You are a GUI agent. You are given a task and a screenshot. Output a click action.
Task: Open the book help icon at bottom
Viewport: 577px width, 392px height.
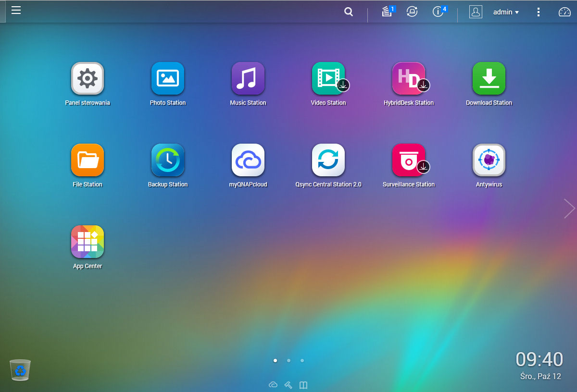tap(303, 385)
